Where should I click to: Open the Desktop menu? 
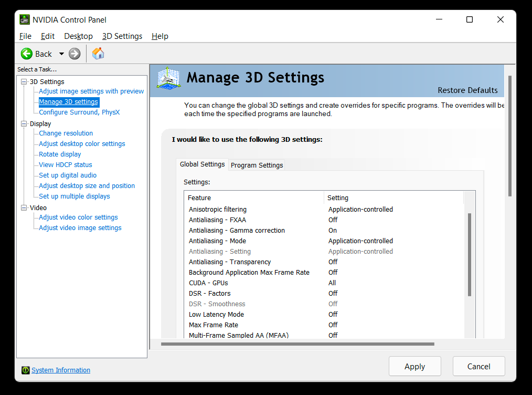click(78, 36)
